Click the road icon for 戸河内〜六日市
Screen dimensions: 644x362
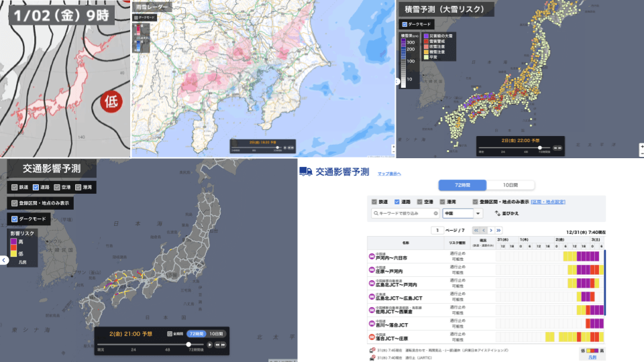pos(372,256)
